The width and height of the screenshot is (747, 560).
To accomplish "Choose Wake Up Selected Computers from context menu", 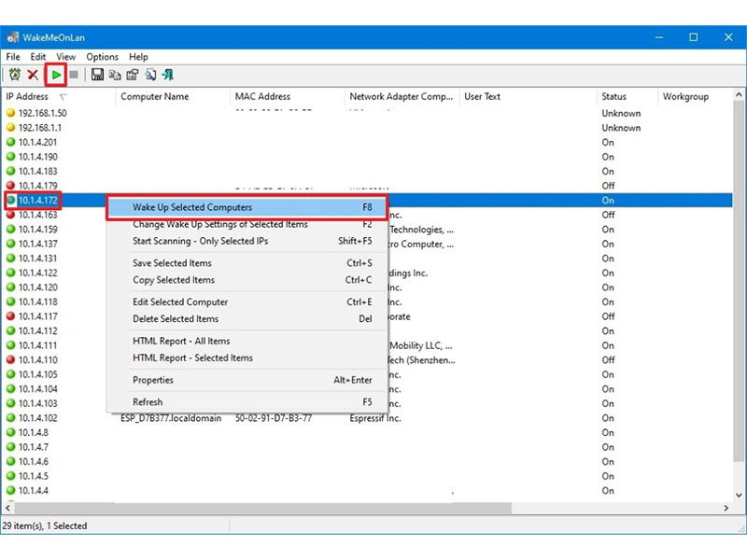I will [247, 207].
